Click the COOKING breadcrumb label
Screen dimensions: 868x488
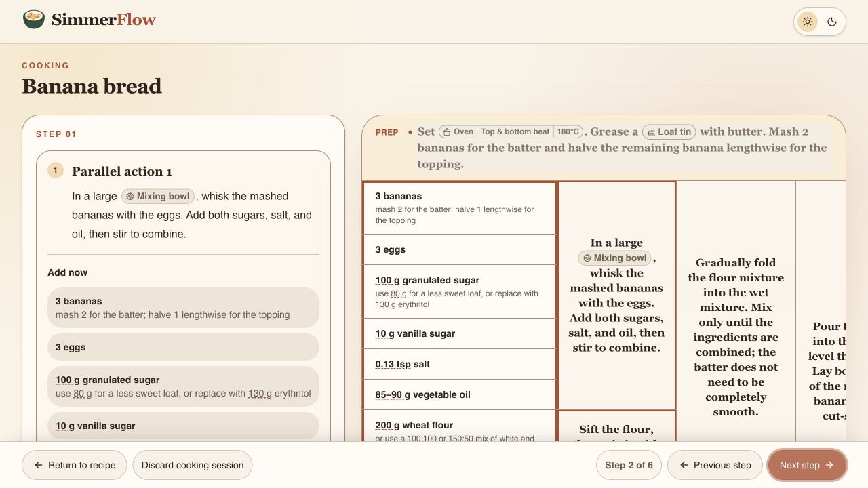[45, 66]
